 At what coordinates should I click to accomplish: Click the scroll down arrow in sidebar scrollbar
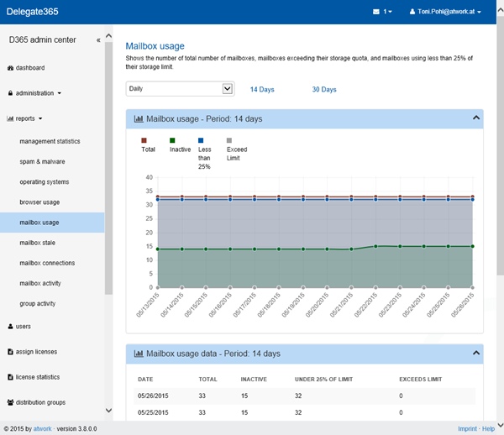point(108,410)
